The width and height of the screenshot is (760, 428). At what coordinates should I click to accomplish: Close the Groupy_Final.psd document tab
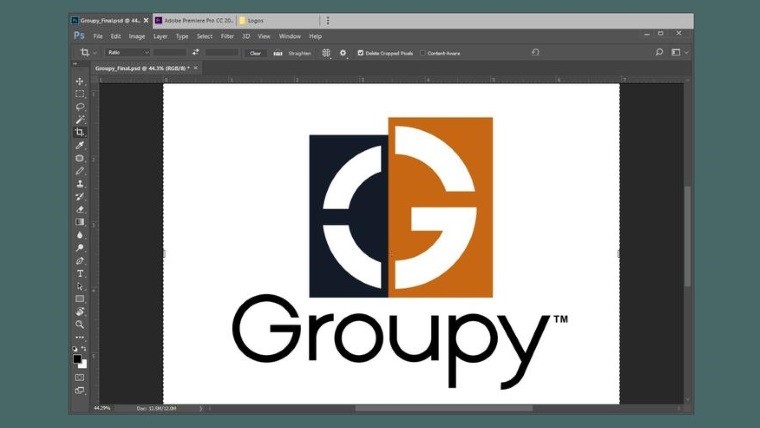196,68
